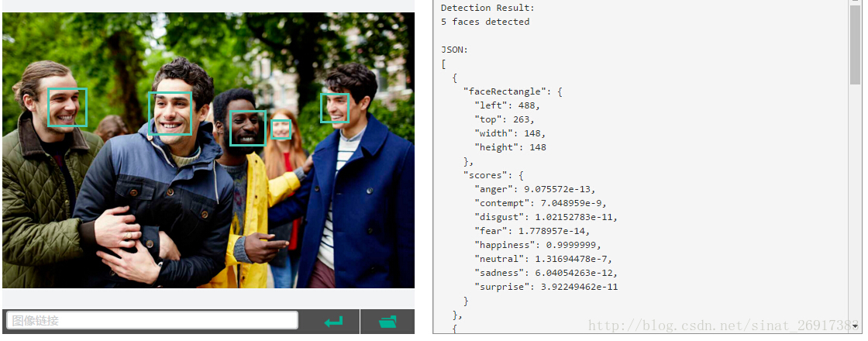Click the group photo of five people
868x341 pixels.
pos(208,150)
